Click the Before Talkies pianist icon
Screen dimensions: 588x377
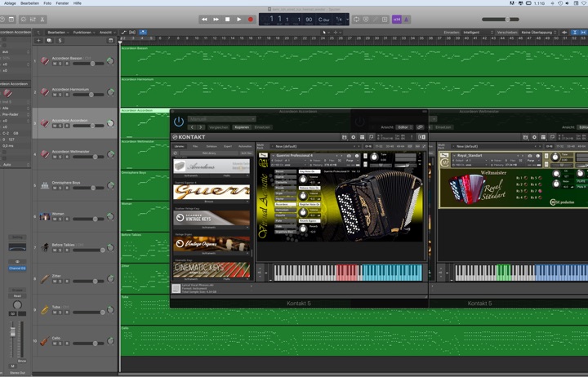click(45, 247)
